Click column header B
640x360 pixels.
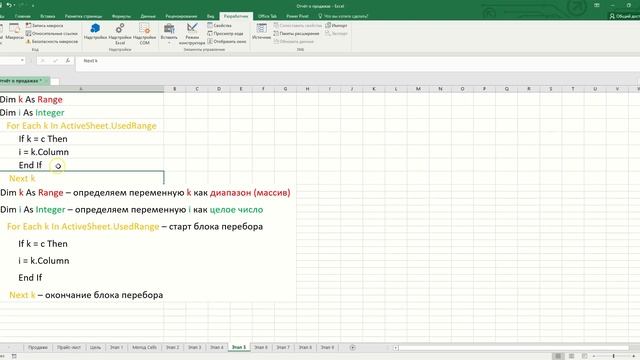click(x=175, y=89)
